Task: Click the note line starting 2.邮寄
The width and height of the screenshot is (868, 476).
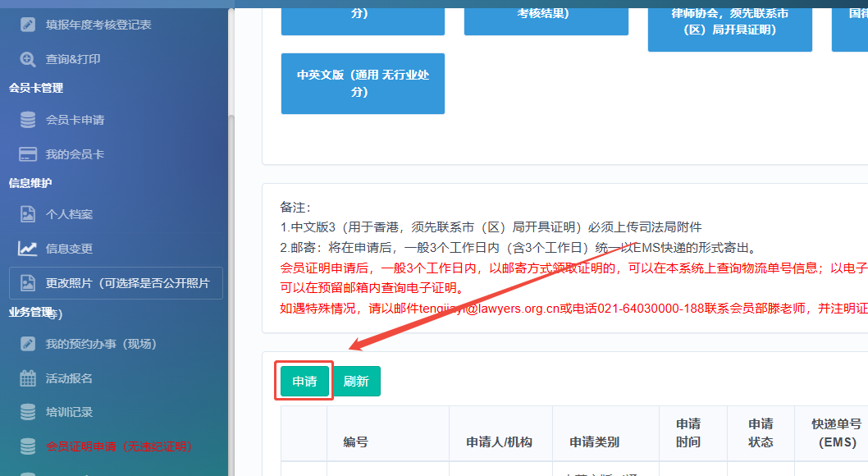Action: (x=519, y=247)
